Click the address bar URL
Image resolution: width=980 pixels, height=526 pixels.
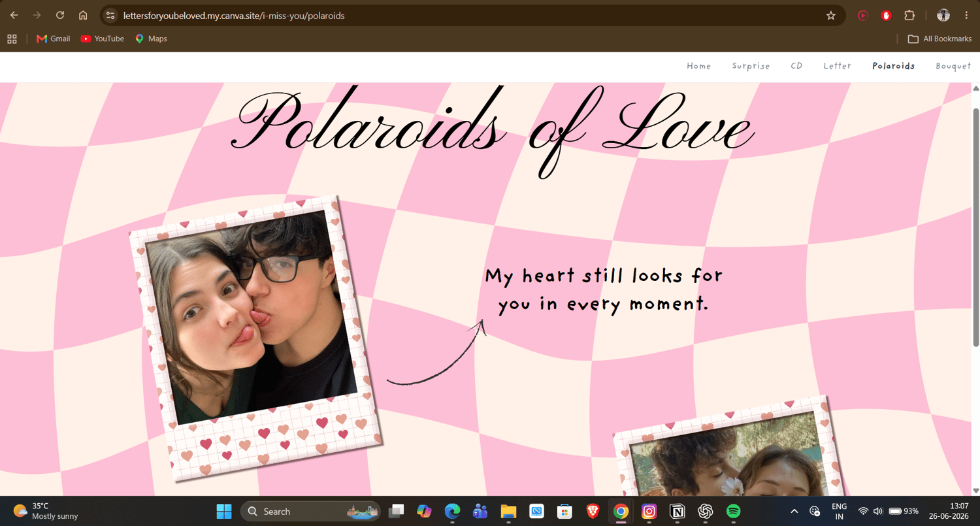pos(234,15)
